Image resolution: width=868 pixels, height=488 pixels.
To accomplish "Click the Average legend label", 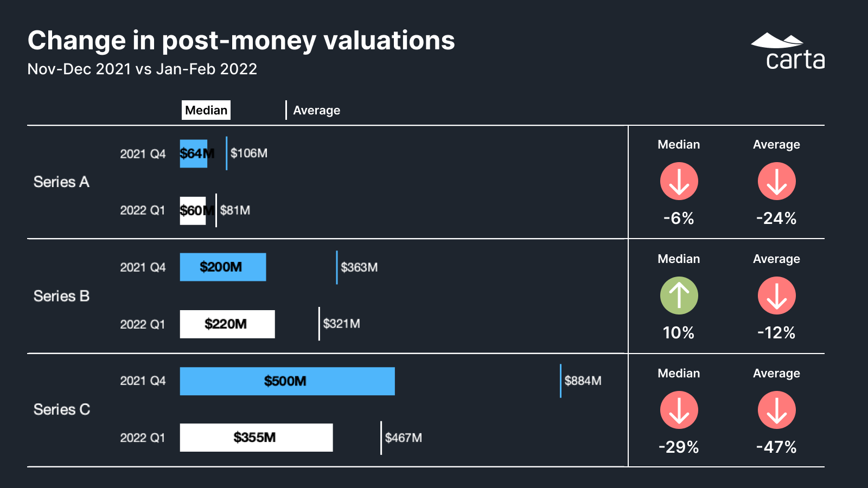I will [x=316, y=110].
